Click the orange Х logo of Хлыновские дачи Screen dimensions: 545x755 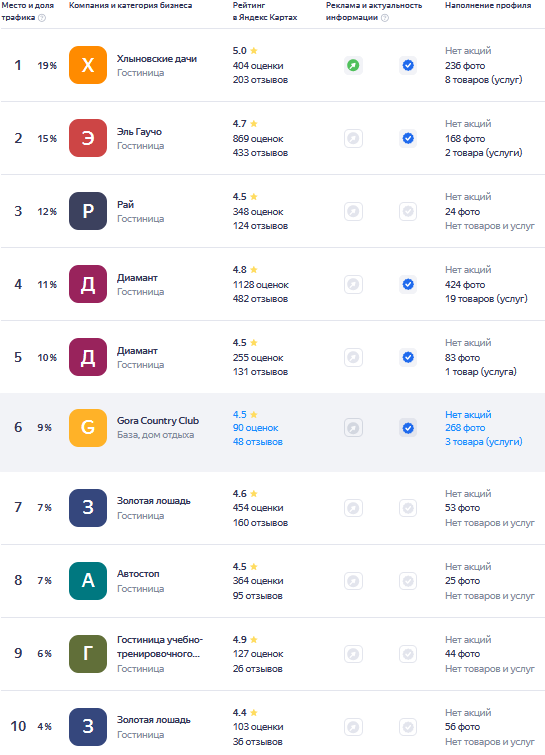[x=88, y=65]
